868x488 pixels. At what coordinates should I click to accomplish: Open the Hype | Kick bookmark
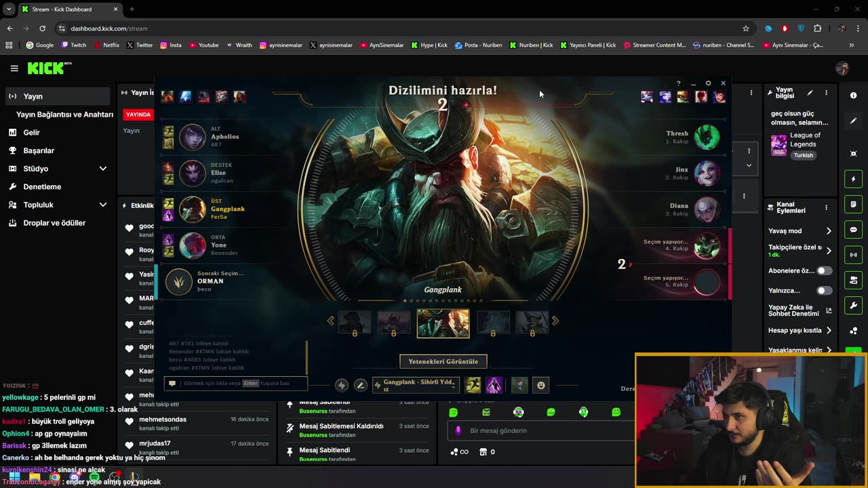429,45
